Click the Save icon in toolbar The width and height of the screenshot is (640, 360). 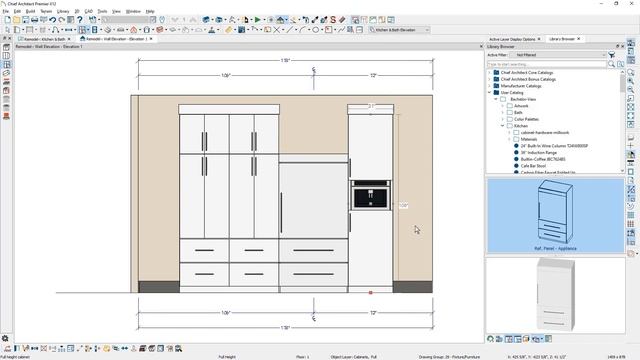point(25,20)
